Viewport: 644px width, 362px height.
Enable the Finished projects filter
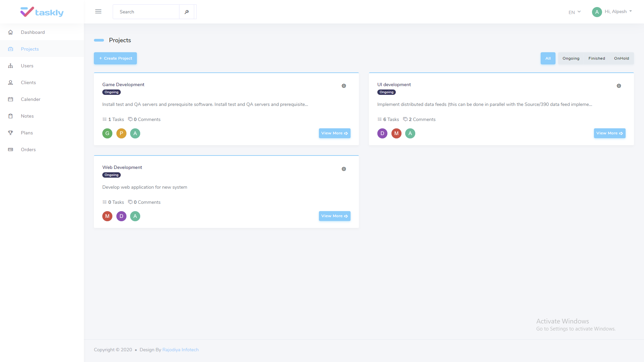click(x=597, y=58)
